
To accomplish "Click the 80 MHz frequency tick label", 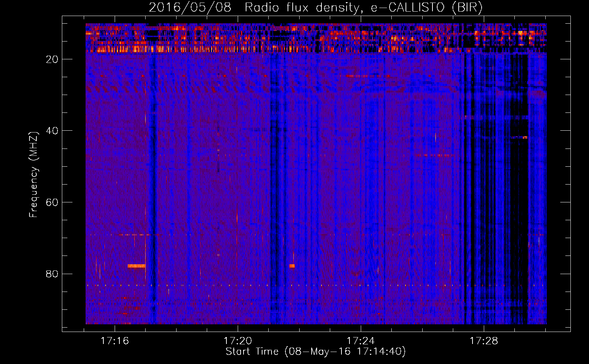I will click(x=52, y=274).
